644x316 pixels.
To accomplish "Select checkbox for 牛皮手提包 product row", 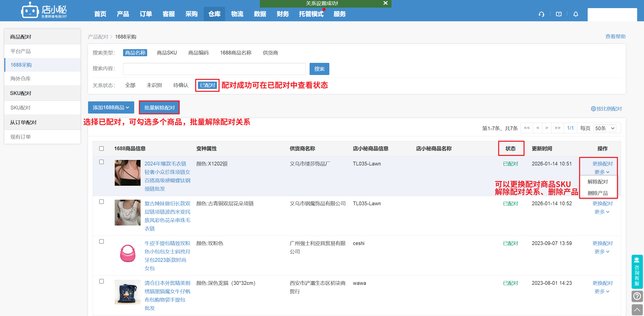I will [x=101, y=241].
